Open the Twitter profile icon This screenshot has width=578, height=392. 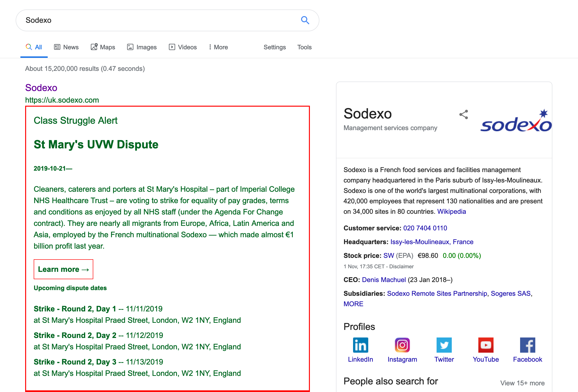pos(444,345)
